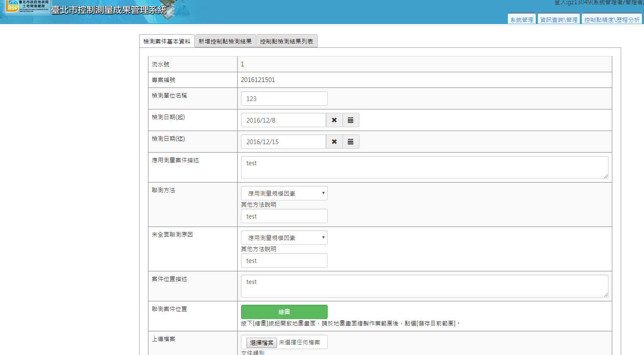Clear the 檢測日期(迄) date value
The height and width of the screenshot is (355, 644).
tap(334, 142)
